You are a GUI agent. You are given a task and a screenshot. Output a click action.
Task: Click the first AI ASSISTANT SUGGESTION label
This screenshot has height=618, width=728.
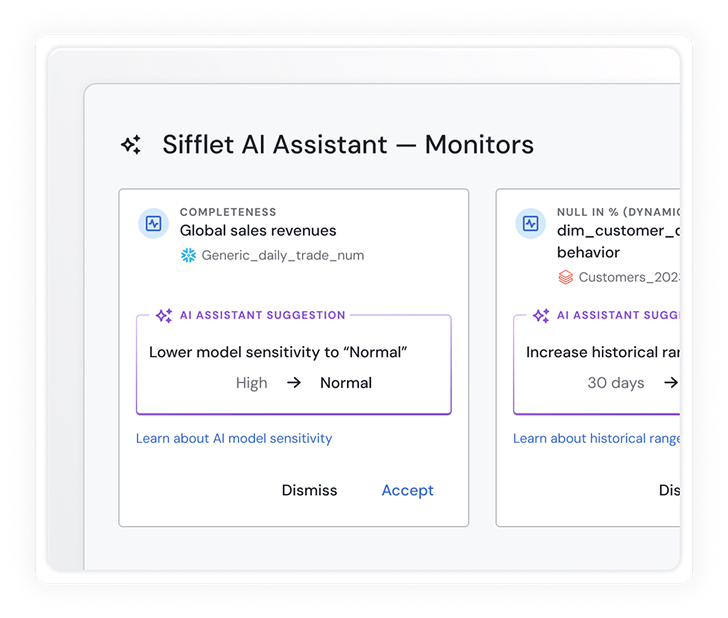point(263,315)
